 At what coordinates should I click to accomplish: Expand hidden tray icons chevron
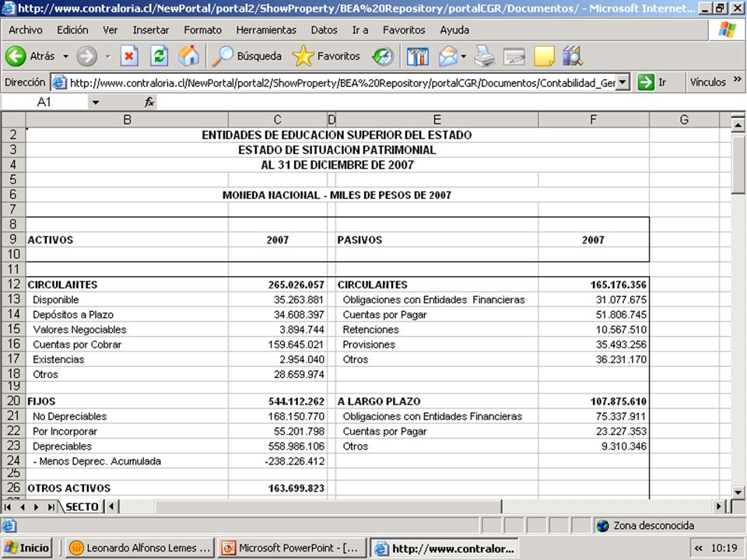tap(699, 548)
